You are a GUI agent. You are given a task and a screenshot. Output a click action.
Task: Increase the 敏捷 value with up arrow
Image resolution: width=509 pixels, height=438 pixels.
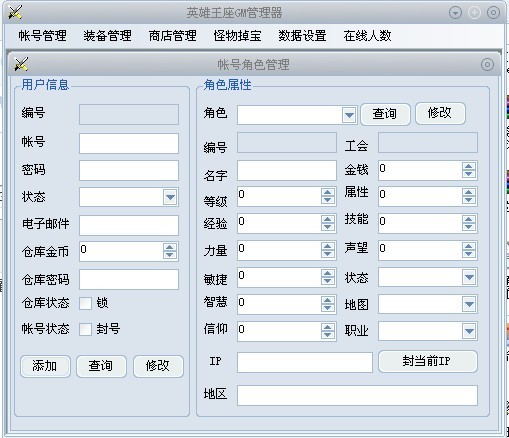tap(328, 273)
